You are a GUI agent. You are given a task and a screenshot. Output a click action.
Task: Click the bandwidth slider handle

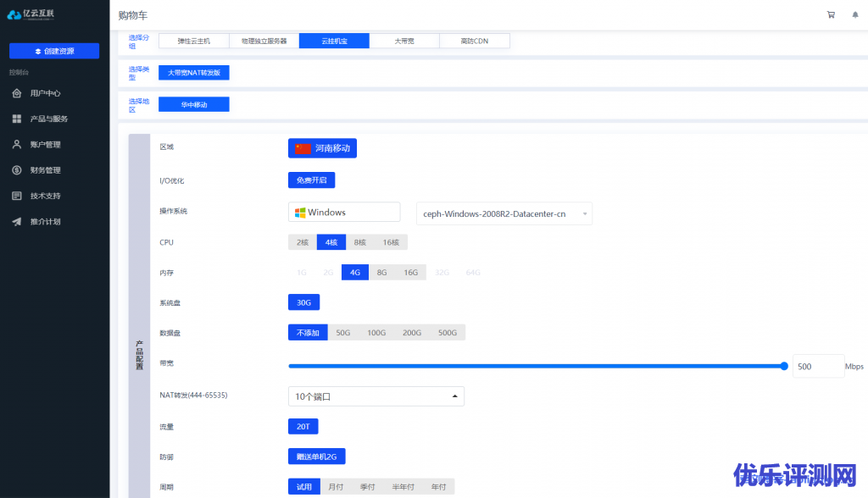[x=784, y=366]
